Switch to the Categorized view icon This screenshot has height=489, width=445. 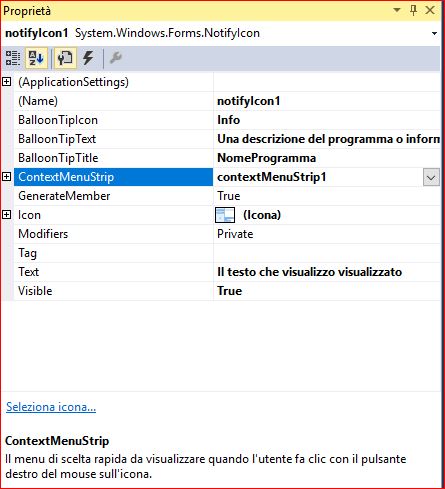pyautogui.click(x=13, y=58)
